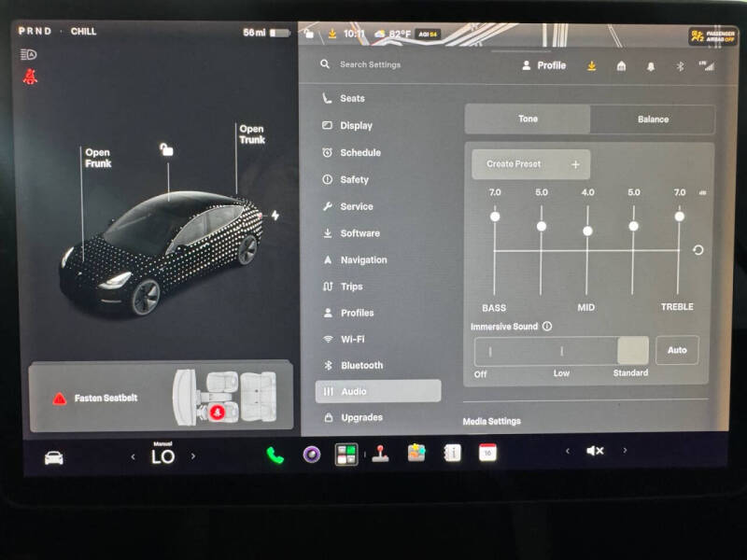Enable Auto immersive sound

pos(677,350)
